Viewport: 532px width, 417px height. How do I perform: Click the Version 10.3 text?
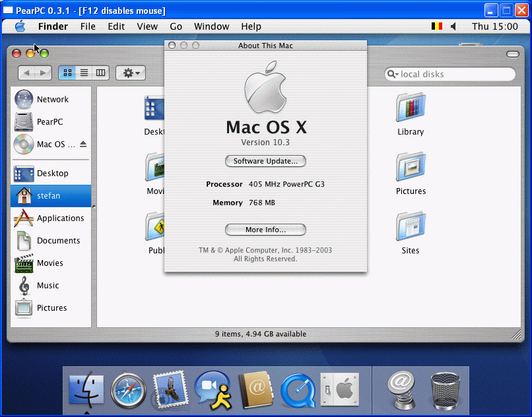pos(265,142)
